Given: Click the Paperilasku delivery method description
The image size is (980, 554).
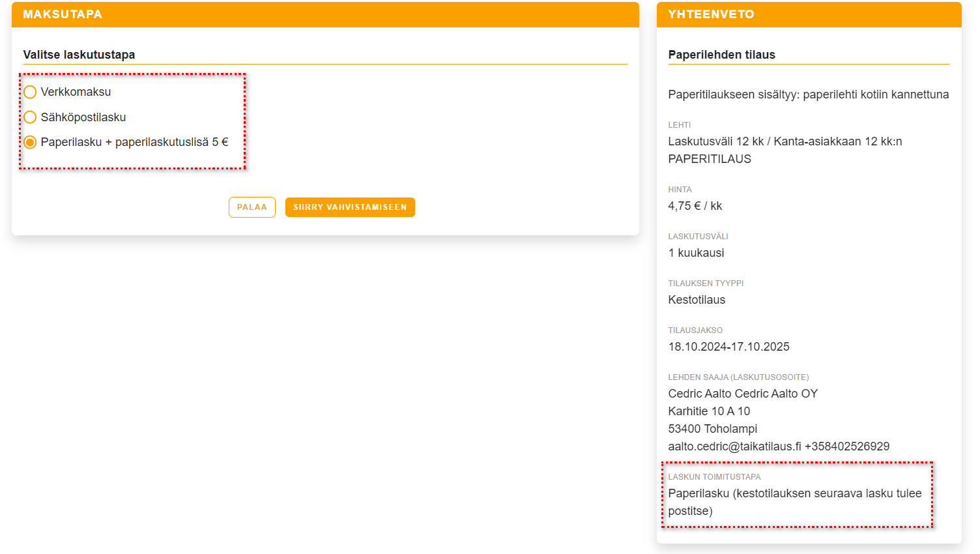Looking at the screenshot, I should pos(795,503).
